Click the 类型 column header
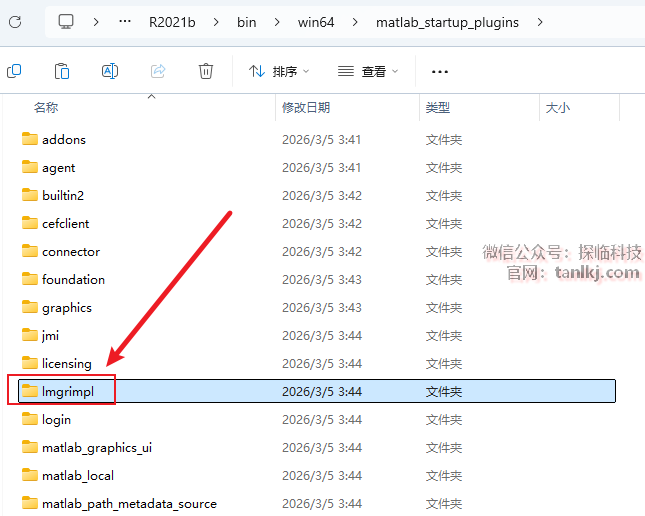The width and height of the screenshot is (645, 516). pyautogui.click(x=437, y=108)
